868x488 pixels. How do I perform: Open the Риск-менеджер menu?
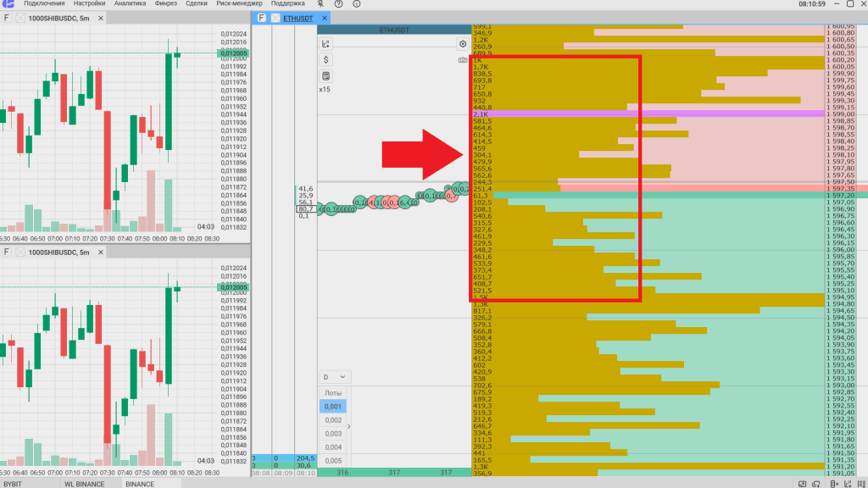pyautogui.click(x=240, y=3)
